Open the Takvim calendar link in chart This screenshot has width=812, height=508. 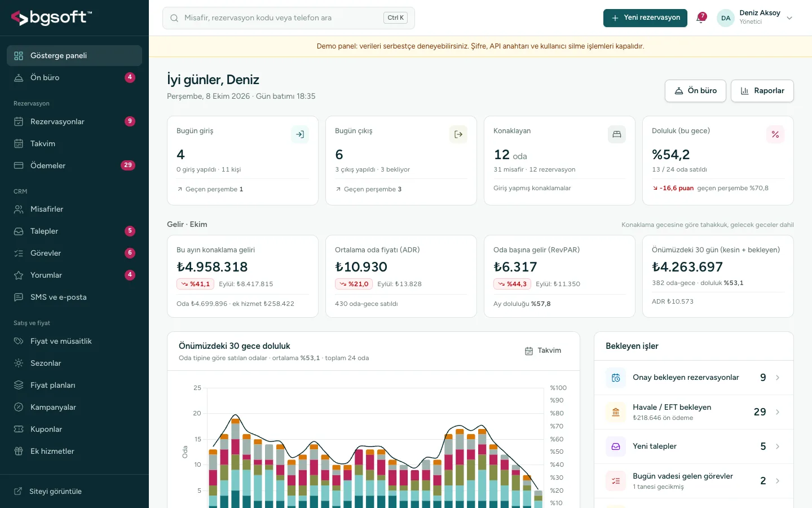[x=543, y=351]
